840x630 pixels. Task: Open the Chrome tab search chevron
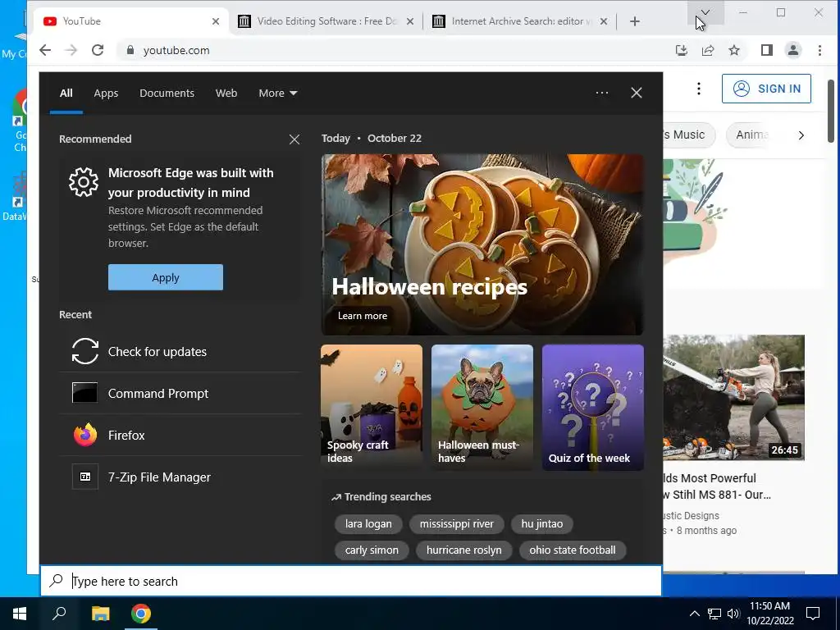705,12
